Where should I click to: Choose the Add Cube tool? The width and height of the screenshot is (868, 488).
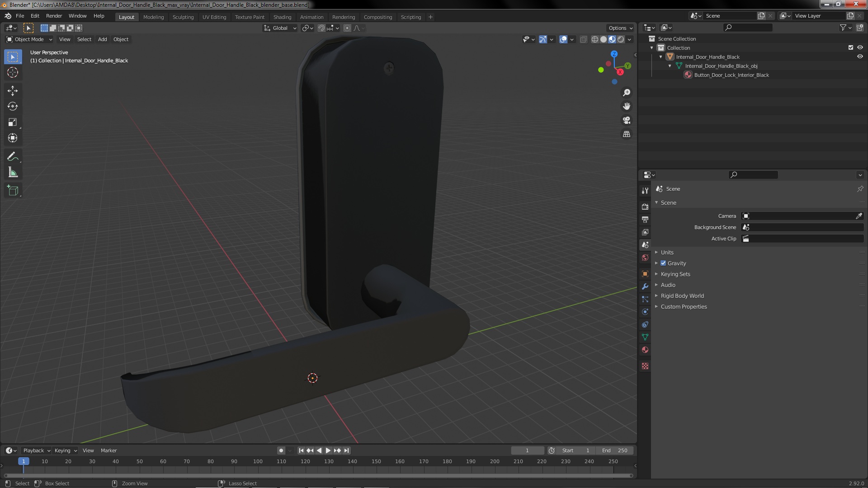(13, 191)
